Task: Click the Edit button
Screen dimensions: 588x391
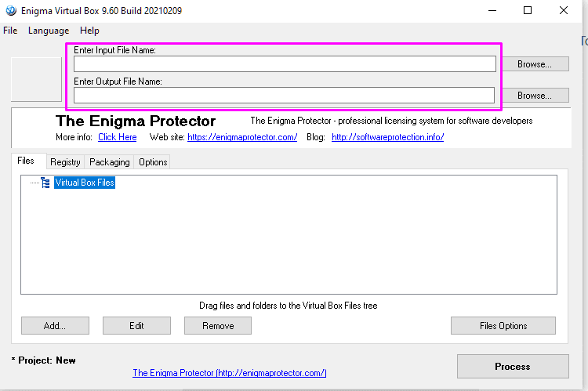Action: (136, 325)
